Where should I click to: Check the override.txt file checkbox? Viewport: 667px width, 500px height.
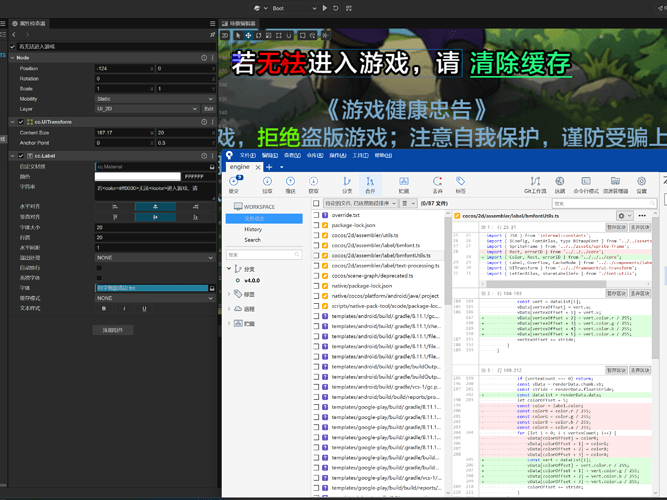(316, 215)
